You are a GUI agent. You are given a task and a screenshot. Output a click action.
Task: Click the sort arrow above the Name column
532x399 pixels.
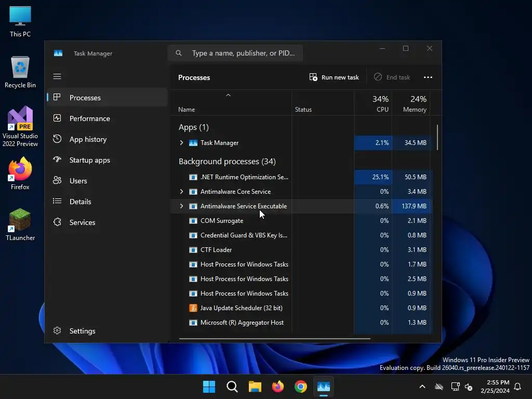[229, 96]
